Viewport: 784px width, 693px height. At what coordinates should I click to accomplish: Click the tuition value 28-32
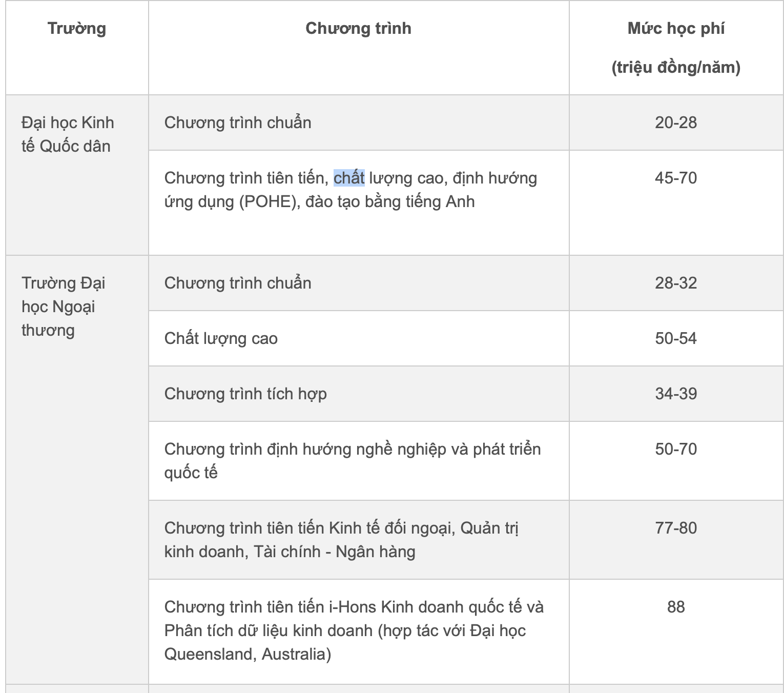676,283
